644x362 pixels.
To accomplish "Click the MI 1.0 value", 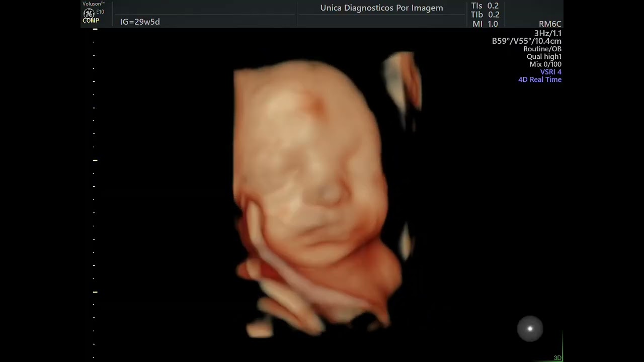I will pyautogui.click(x=486, y=24).
